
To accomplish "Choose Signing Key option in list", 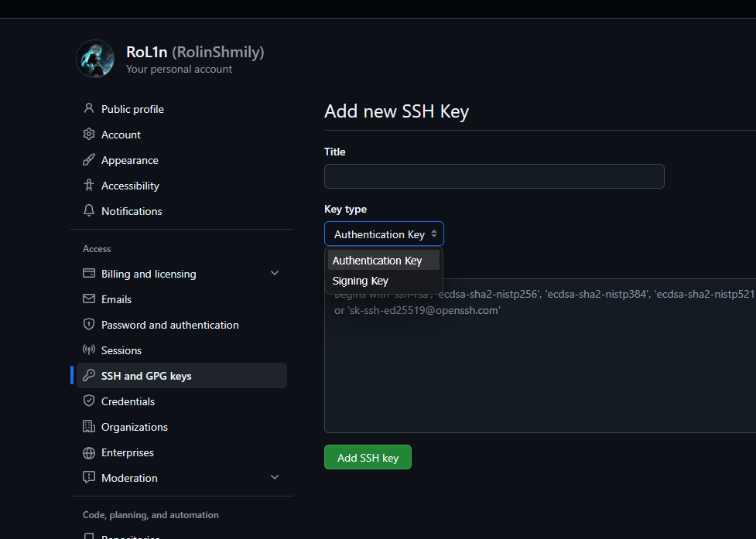I will 384,281.
